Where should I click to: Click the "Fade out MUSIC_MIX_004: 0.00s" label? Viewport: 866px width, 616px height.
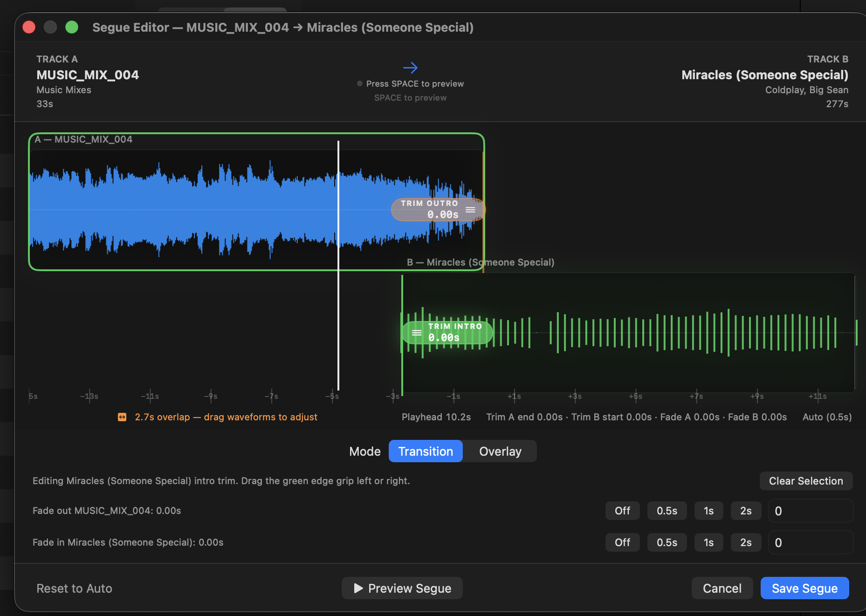click(x=107, y=511)
